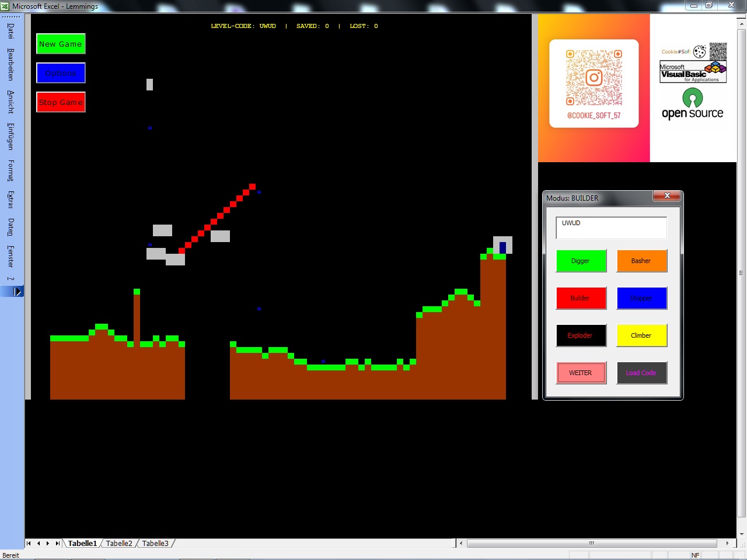Screen dimensions: 747x560
Task: Jump to the last sheet using tab navigation arrow
Action: [x=58, y=543]
